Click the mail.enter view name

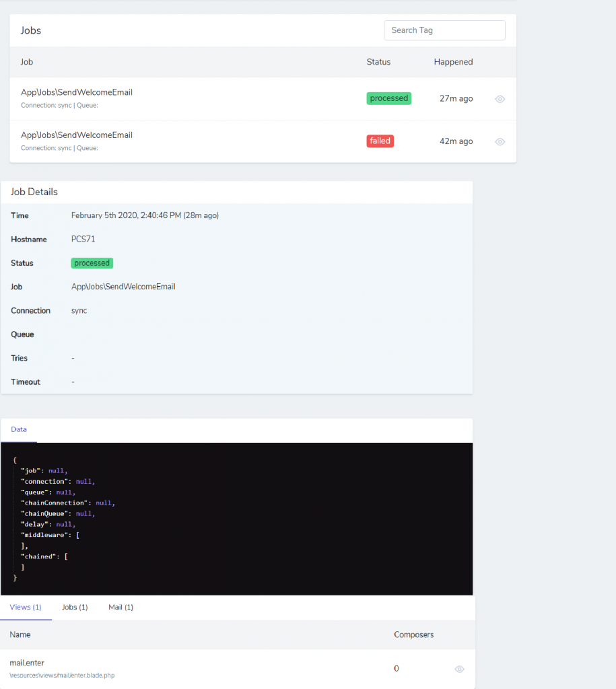(27, 663)
